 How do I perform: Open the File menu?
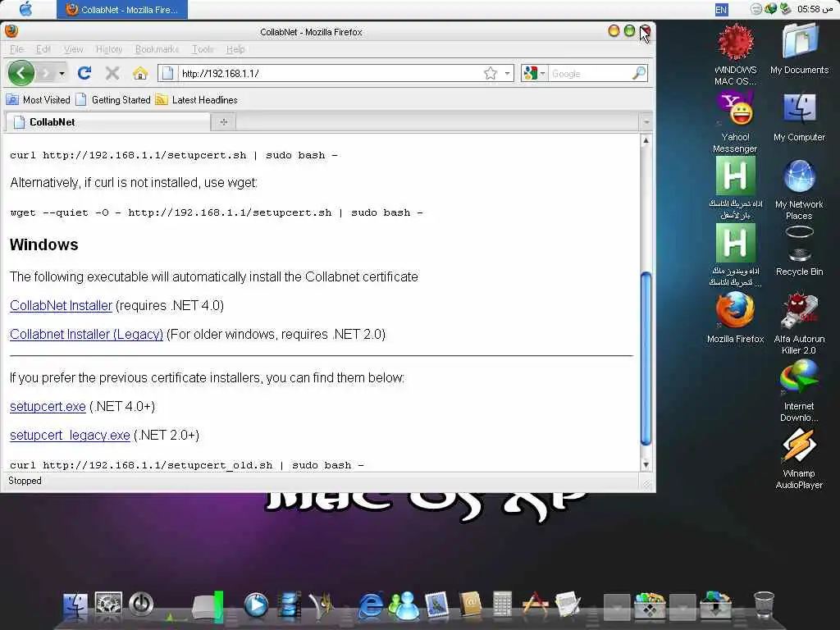coord(16,49)
